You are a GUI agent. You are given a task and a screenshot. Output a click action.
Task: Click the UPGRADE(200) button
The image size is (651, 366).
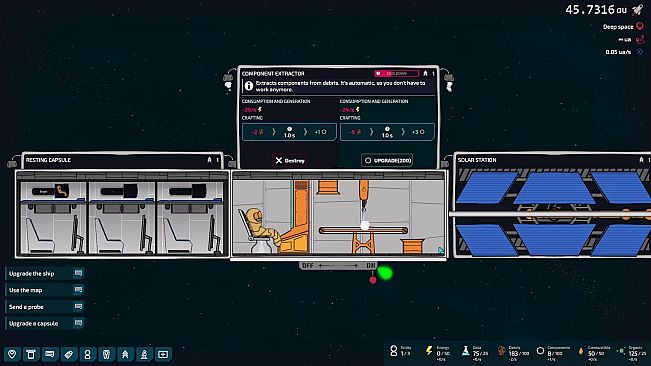pos(387,160)
